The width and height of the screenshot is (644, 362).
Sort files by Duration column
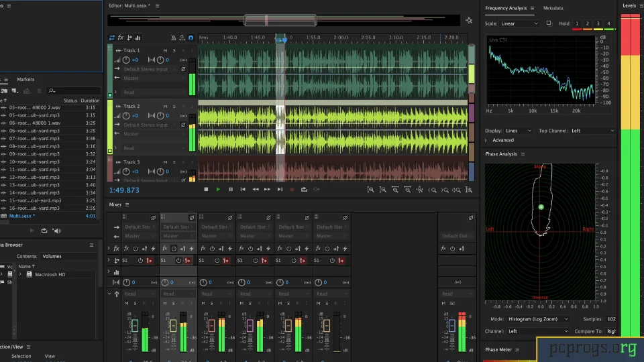click(x=90, y=101)
